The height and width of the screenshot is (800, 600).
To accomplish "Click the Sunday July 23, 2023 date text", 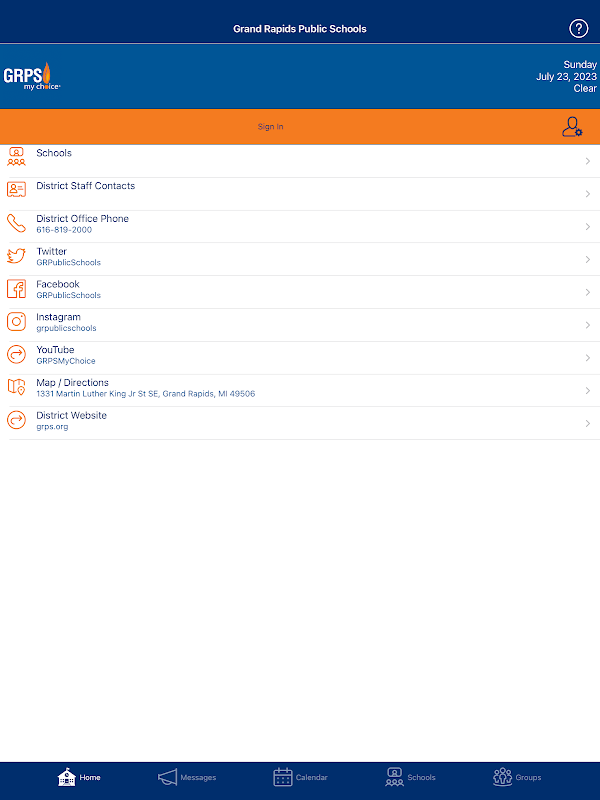I will (x=566, y=70).
